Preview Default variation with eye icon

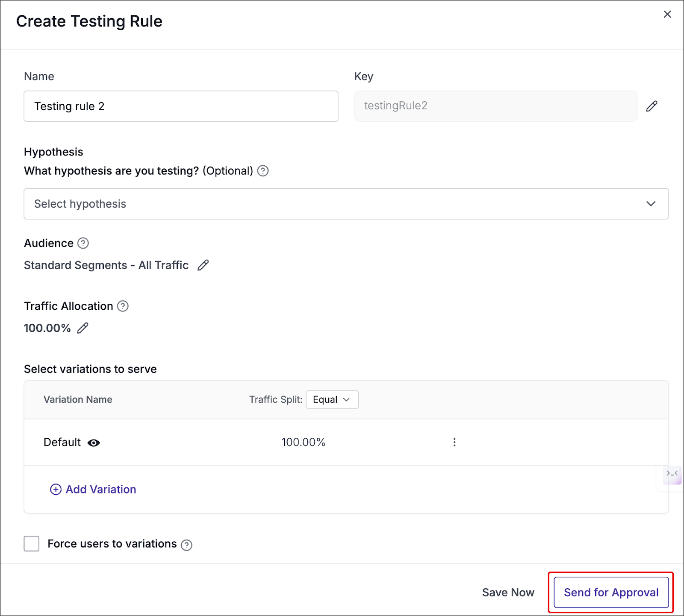pos(94,443)
